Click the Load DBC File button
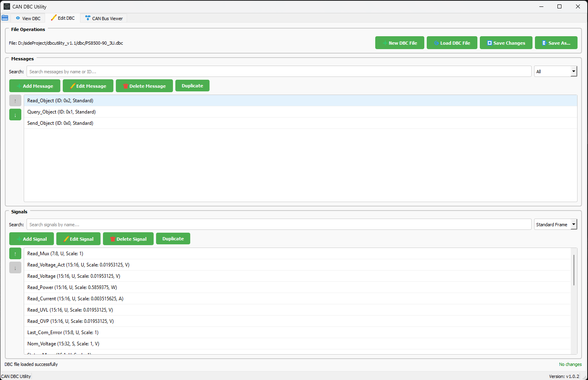This screenshot has height=380, width=588. coord(452,42)
